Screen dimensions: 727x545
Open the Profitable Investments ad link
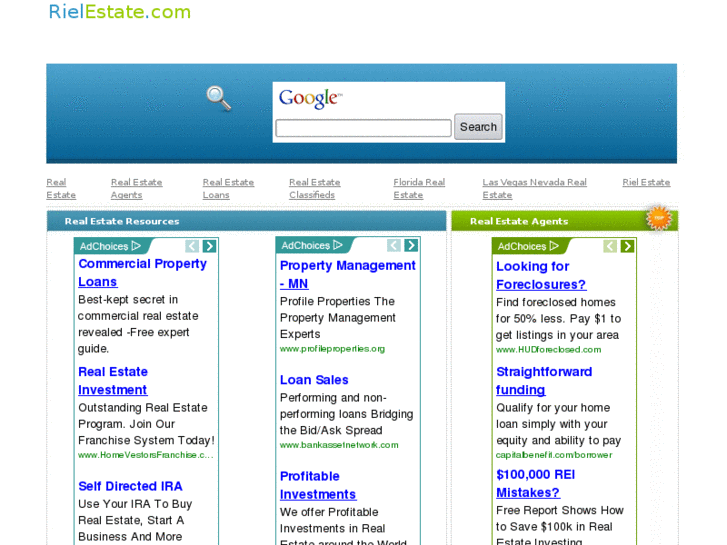point(318,485)
